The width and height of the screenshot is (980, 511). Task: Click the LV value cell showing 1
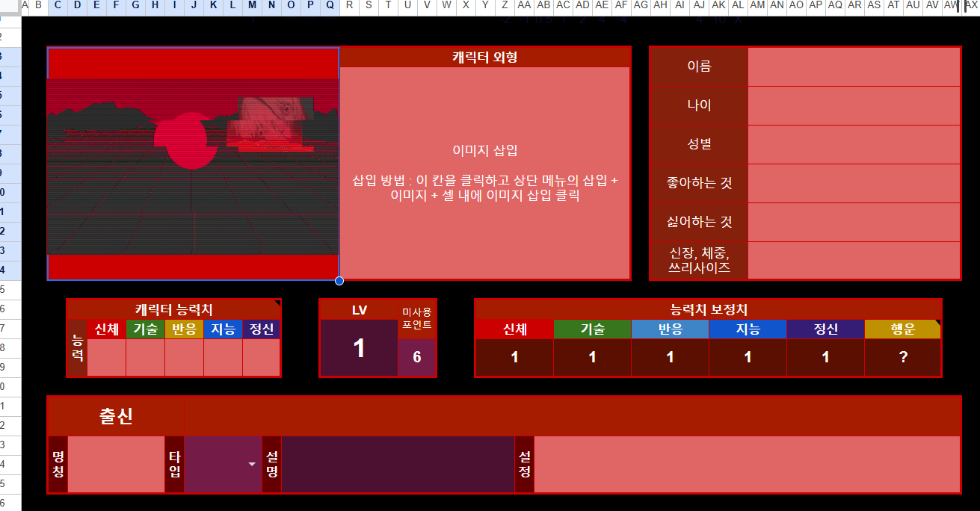[x=359, y=348]
